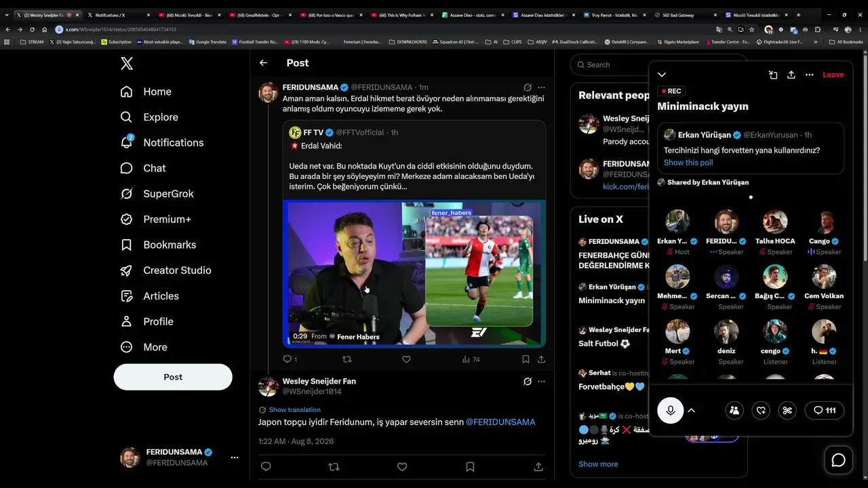
Task: Like the Wesley Sneijder Fan post
Action: [x=402, y=466]
